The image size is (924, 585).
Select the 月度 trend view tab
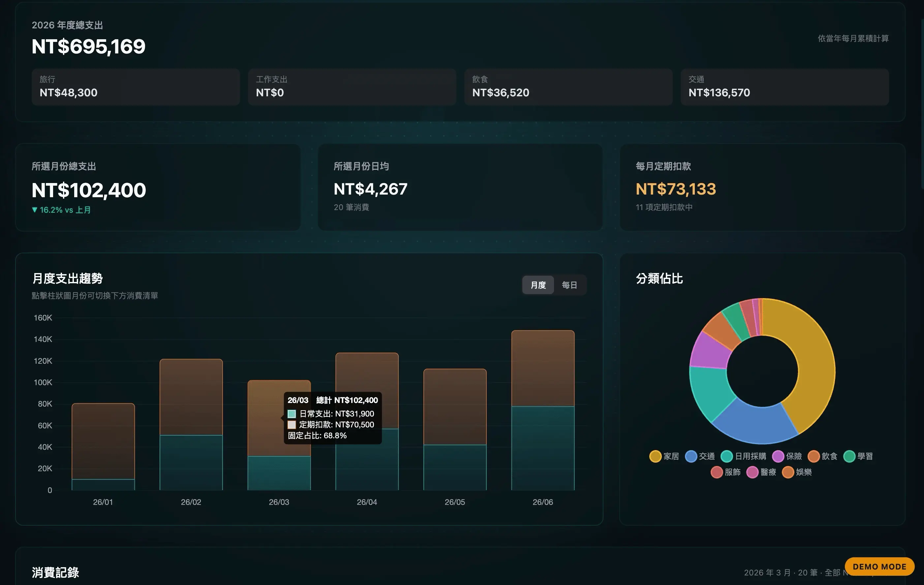[x=538, y=285]
